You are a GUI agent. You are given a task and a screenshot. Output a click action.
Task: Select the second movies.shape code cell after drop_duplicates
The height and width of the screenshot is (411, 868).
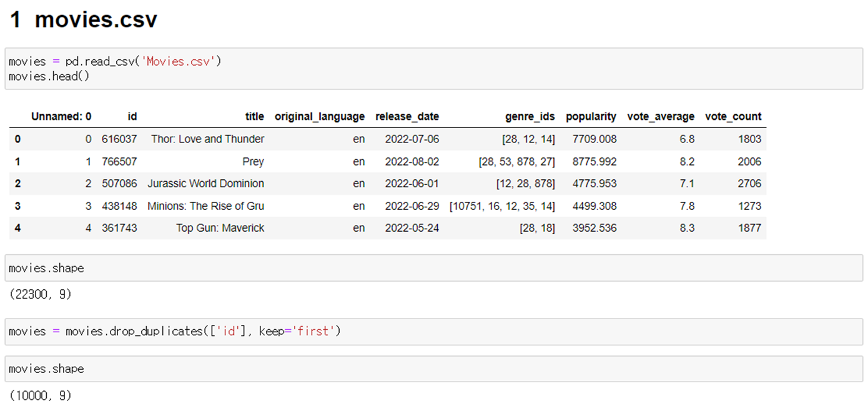tap(434, 369)
